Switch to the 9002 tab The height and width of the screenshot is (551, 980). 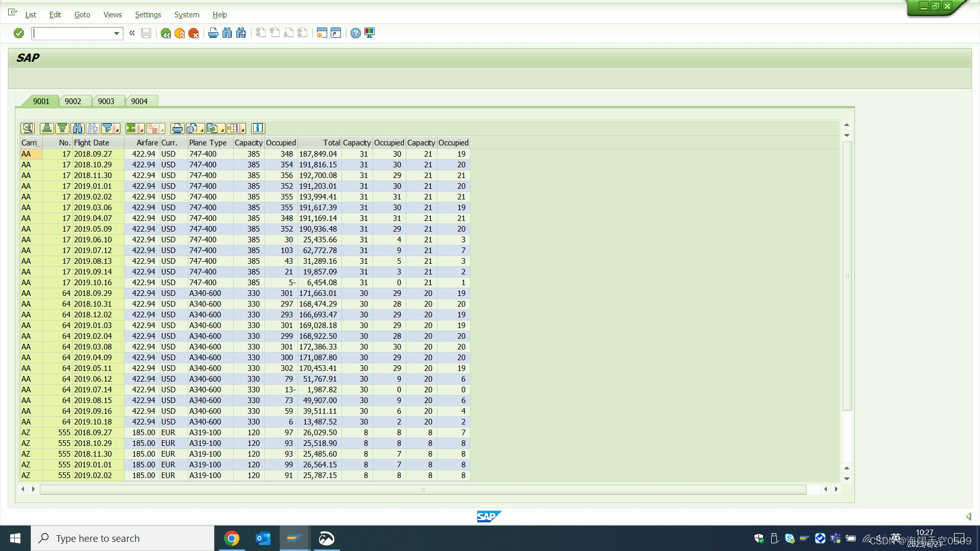pyautogui.click(x=73, y=101)
